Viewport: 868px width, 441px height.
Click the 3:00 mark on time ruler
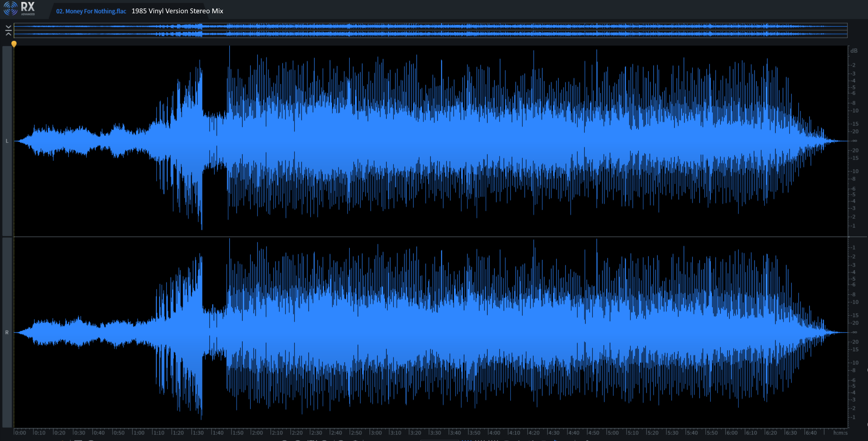pyautogui.click(x=376, y=433)
